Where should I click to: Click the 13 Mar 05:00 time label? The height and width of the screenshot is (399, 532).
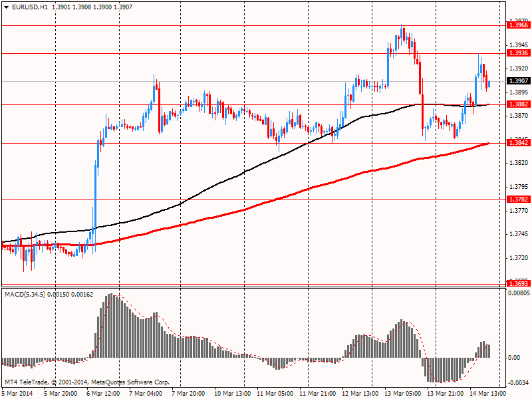tap(403, 394)
